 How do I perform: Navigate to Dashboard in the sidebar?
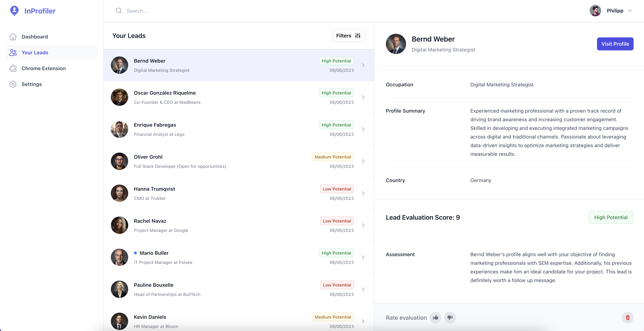pyautogui.click(x=35, y=37)
